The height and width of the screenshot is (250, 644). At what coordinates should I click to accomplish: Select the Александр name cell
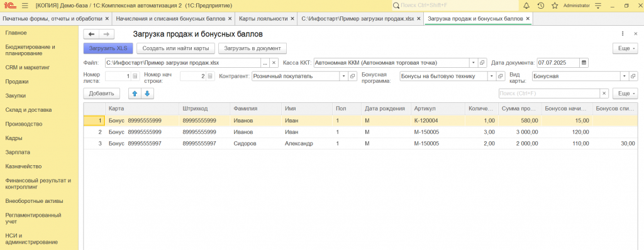(306, 144)
